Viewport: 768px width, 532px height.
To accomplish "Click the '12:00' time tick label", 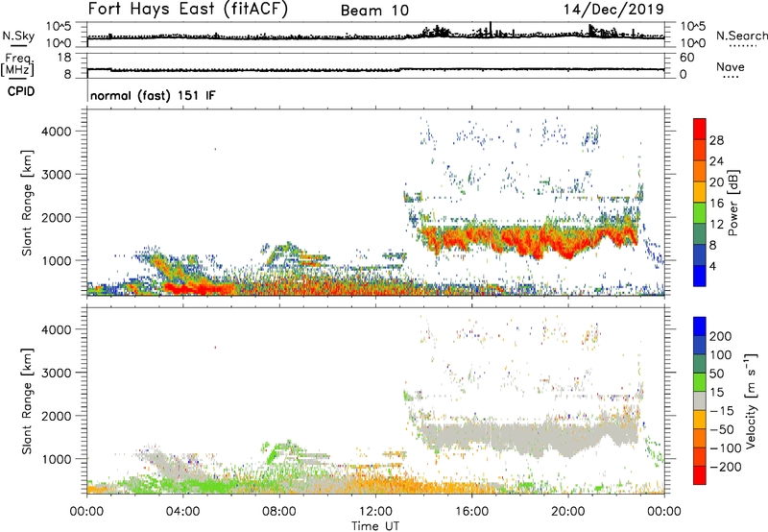I will (x=375, y=512).
